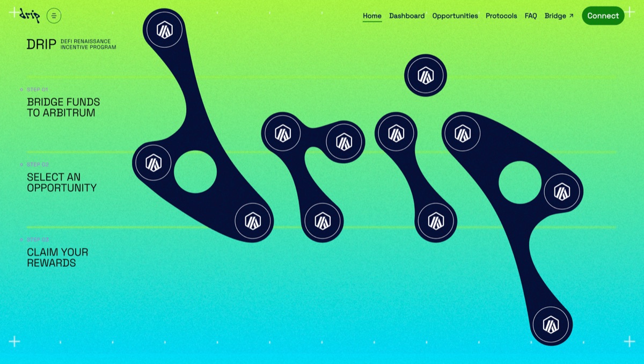Click Arbitrum icon on right side of p
The height and width of the screenshot is (364, 644).
(x=562, y=191)
